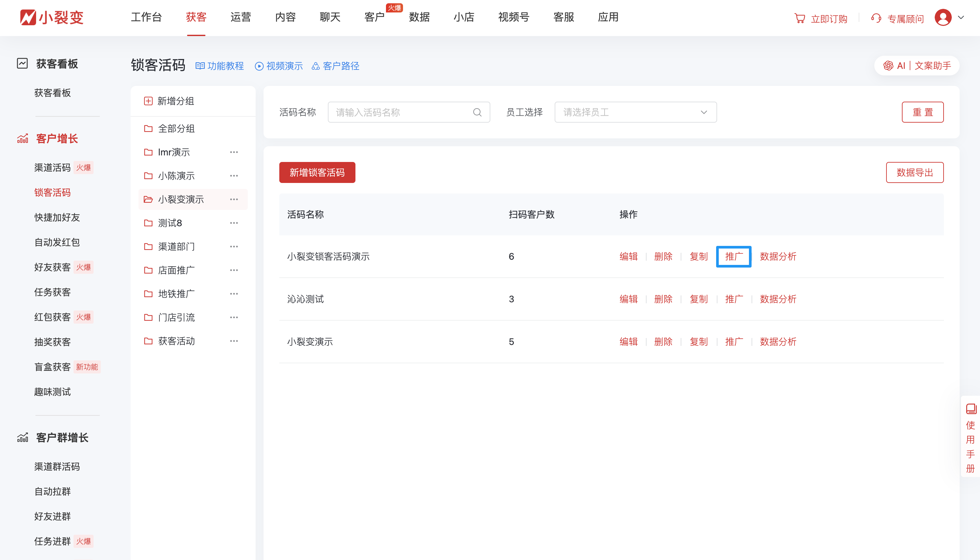Click the 活码名称 search input field
The width and height of the screenshot is (980, 560).
coord(400,112)
